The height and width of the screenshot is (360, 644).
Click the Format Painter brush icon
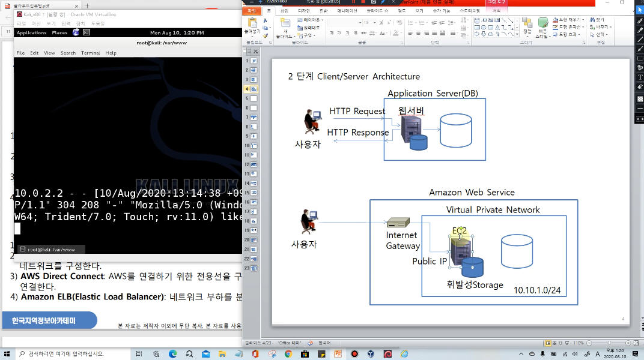point(266,35)
